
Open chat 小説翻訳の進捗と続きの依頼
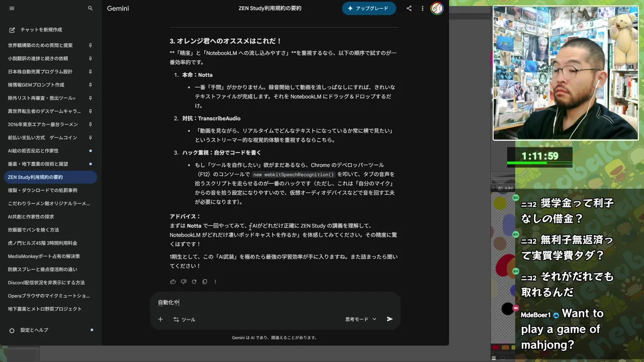(x=38, y=58)
